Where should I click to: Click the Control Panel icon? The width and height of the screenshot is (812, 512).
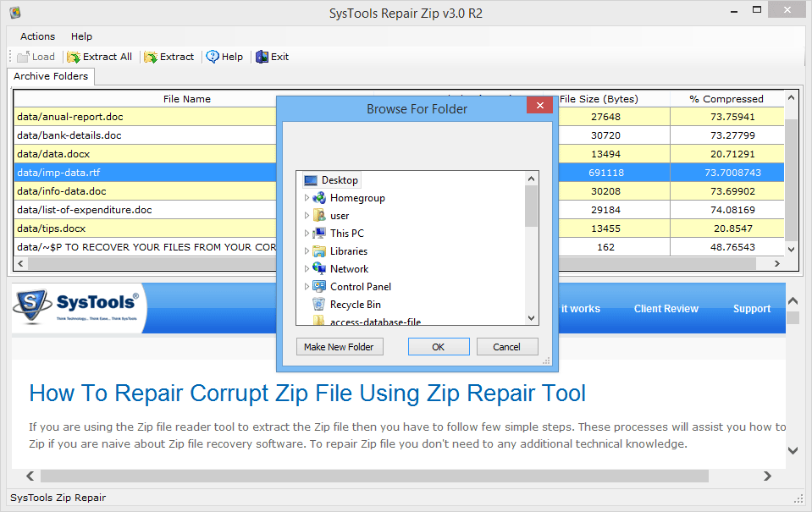click(x=319, y=286)
